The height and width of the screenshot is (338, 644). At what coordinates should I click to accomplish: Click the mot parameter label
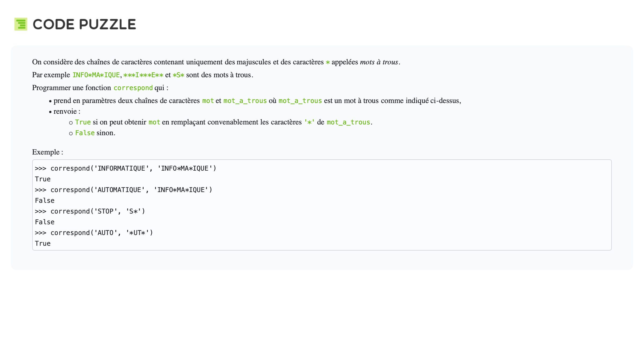208,101
